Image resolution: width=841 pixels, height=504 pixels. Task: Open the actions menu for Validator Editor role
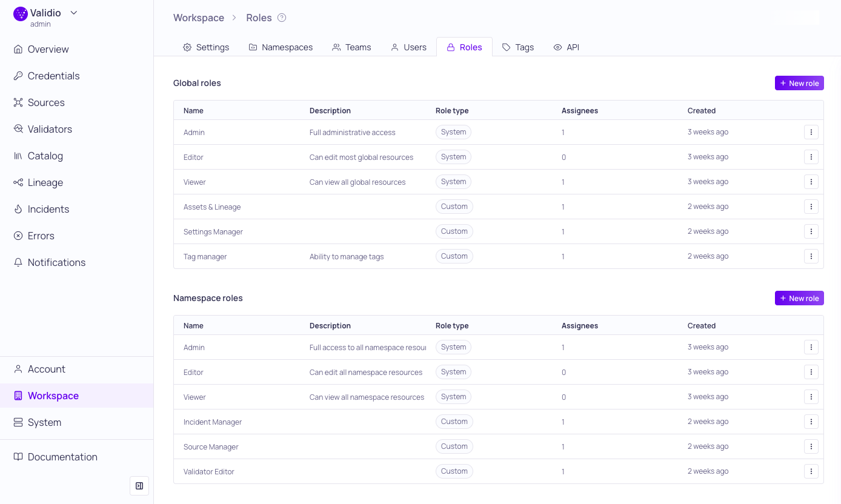pos(811,471)
